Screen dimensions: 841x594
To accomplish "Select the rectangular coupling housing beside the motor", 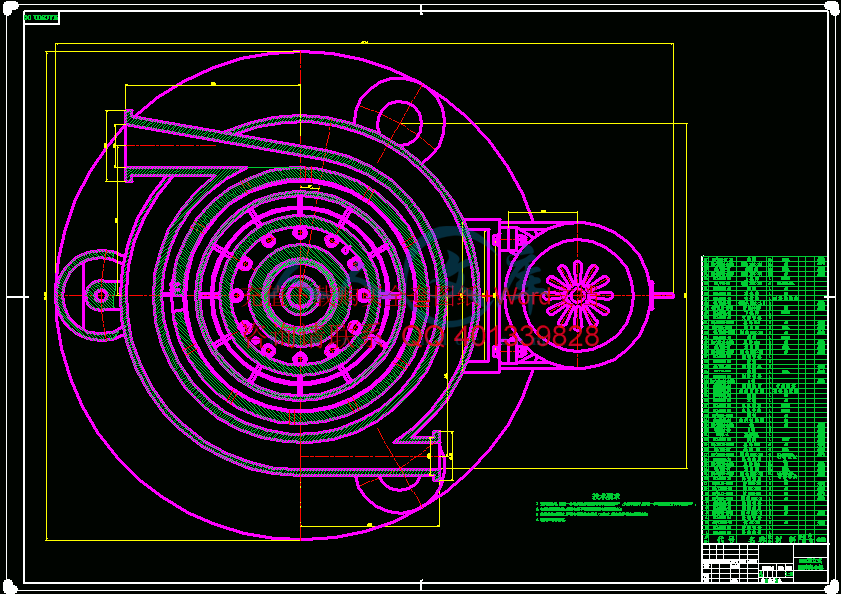I will pos(482,296).
